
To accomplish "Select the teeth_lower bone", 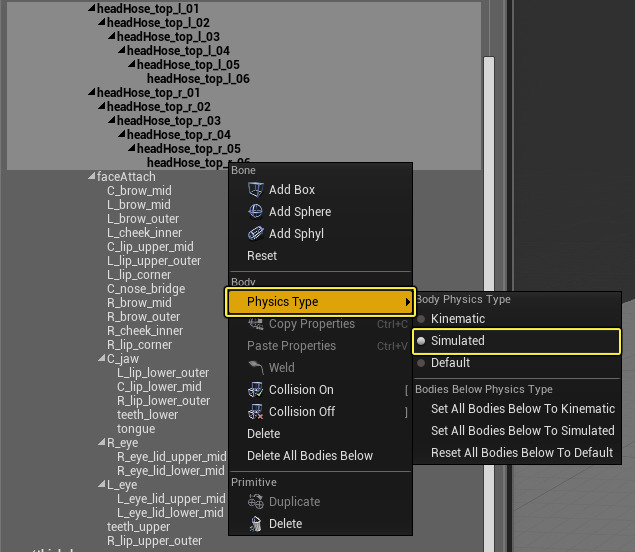I will pyautogui.click(x=147, y=415).
